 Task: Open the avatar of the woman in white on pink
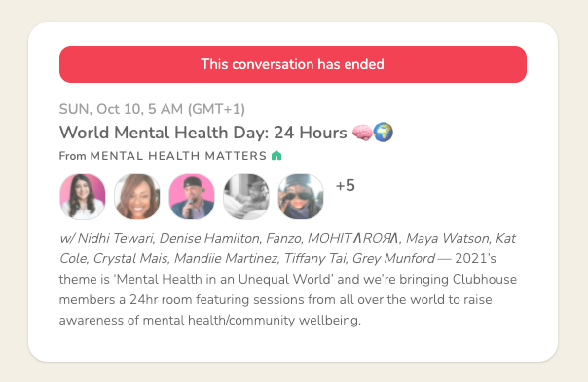(x=83, y=197)
